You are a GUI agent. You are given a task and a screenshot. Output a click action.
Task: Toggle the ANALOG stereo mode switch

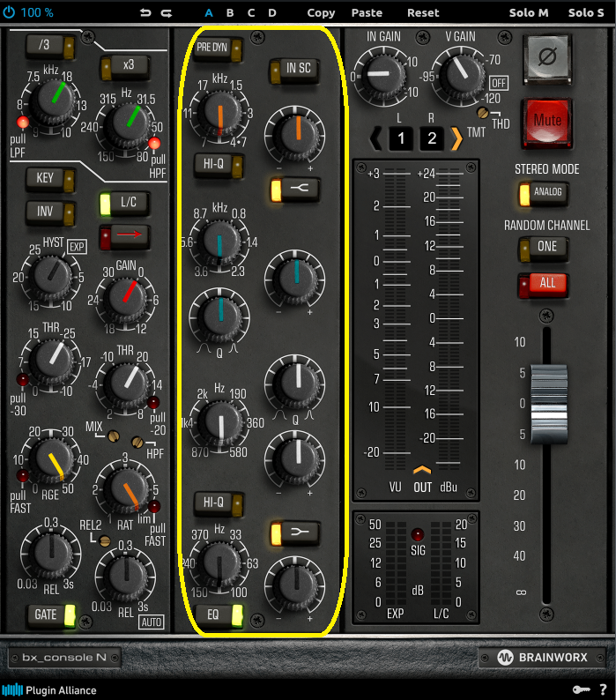[x=544, y=193]
